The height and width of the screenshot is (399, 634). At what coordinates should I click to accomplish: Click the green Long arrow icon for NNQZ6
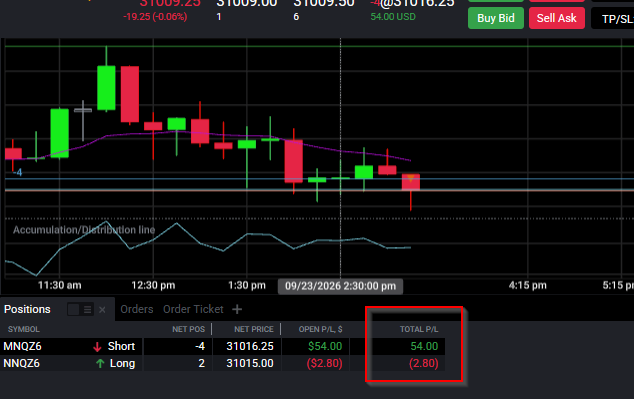tap(100, 363)
